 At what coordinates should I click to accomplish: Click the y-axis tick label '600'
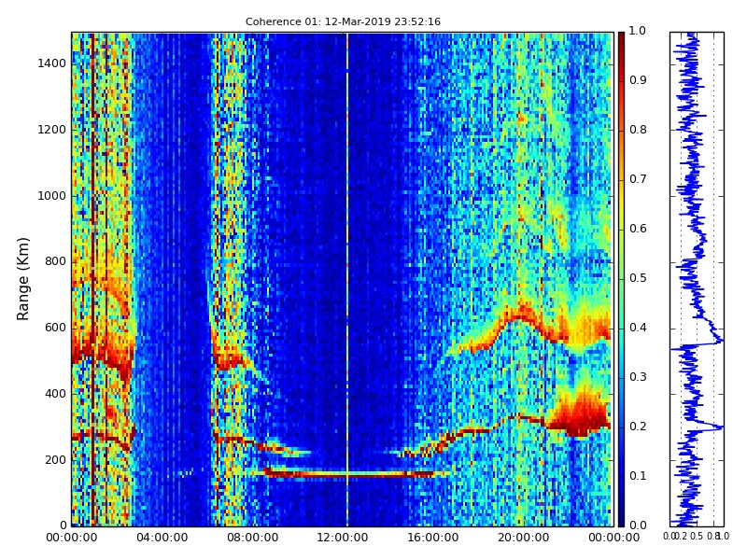click(56, 329)
